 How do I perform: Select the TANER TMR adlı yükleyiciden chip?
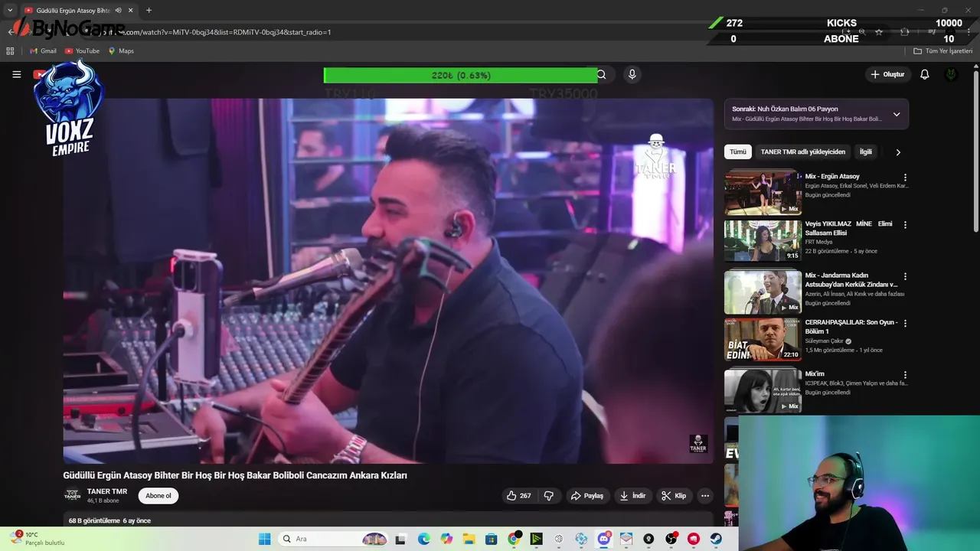(x=803, y=152)
